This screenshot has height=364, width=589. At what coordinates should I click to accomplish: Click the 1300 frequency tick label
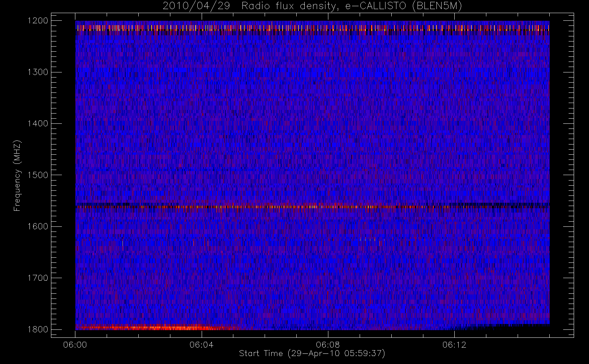[x=38, y=72]
